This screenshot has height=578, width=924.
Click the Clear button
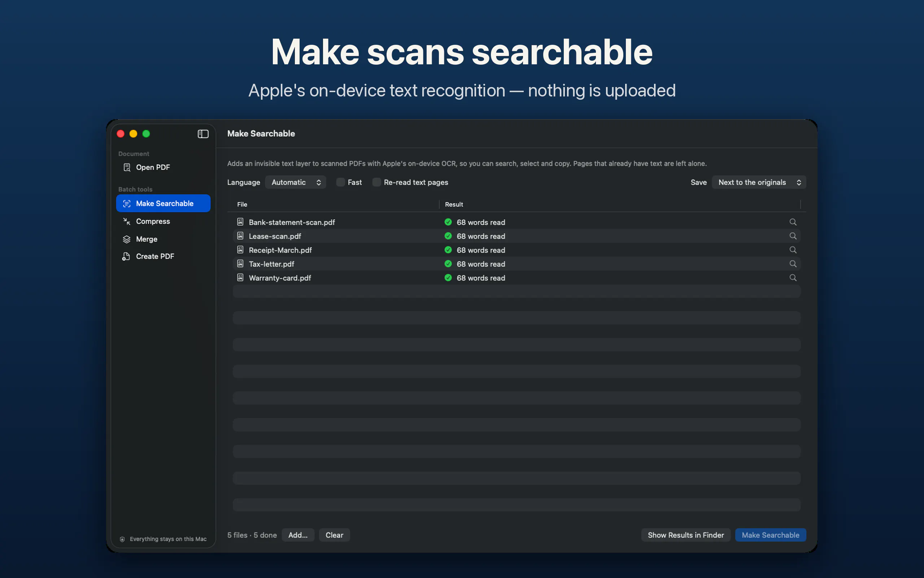(334, 535)
